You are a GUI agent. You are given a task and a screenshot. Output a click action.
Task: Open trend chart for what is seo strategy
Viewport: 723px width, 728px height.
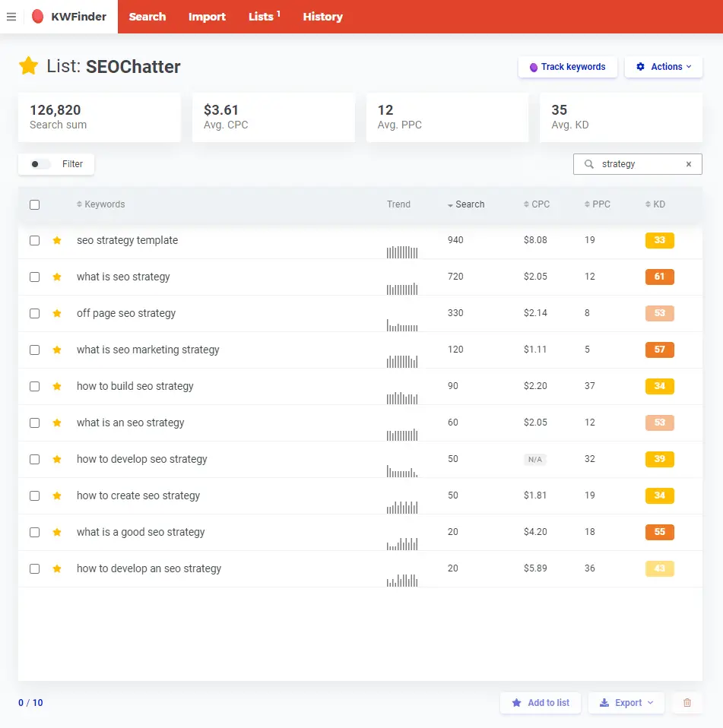[x=402, y=289]
